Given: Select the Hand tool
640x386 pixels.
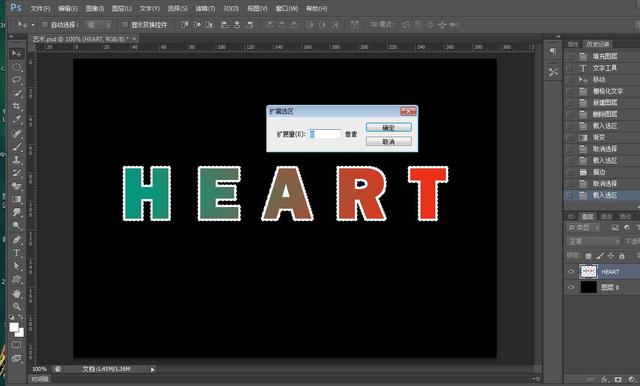Looking at the screenshot, I should coord(16,293).
